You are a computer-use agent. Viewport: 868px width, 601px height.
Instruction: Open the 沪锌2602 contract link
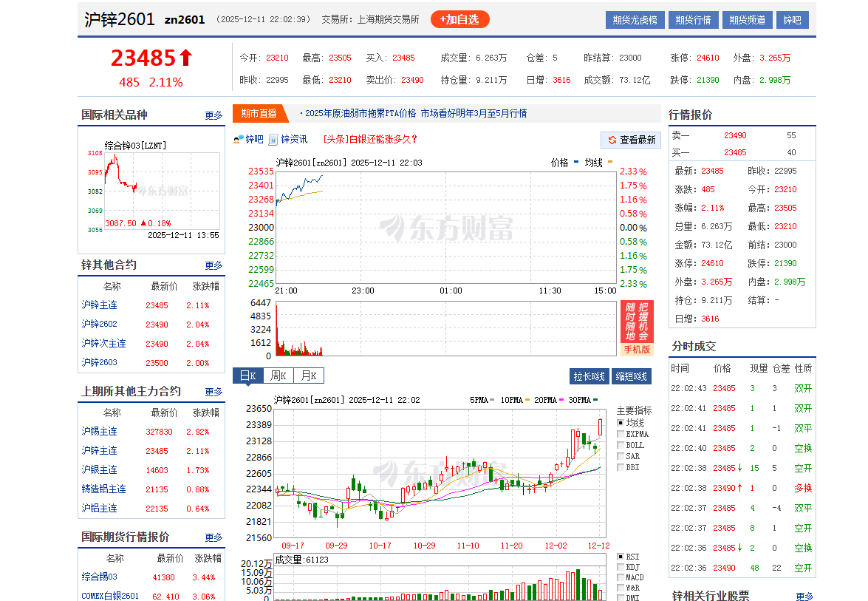pos(100,324)
